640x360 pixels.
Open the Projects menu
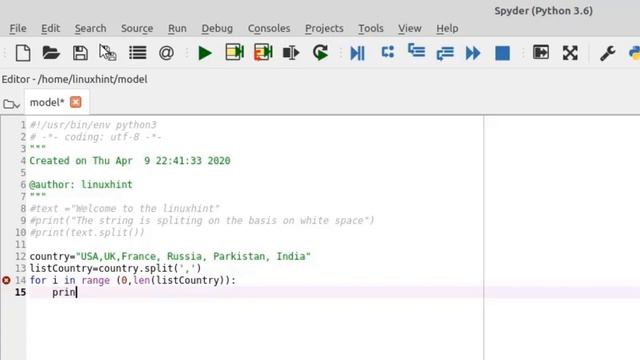click(x=324, y=28)
